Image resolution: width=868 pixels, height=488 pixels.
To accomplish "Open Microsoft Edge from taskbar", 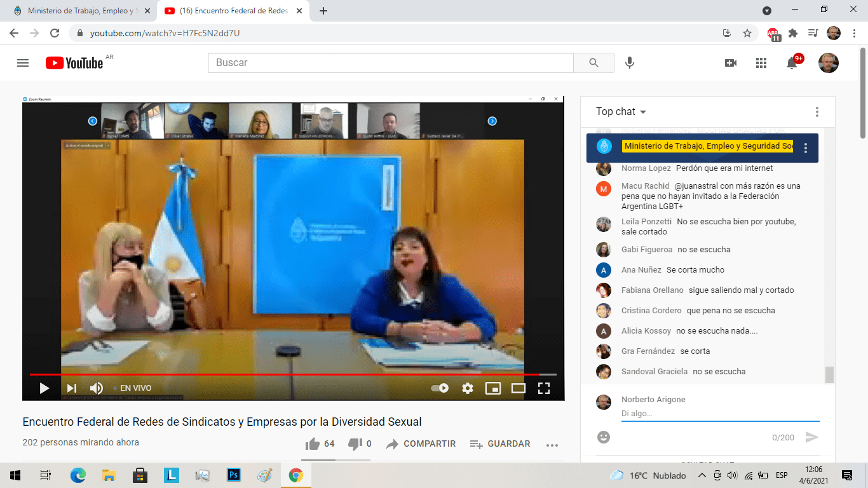I will 78,475.
